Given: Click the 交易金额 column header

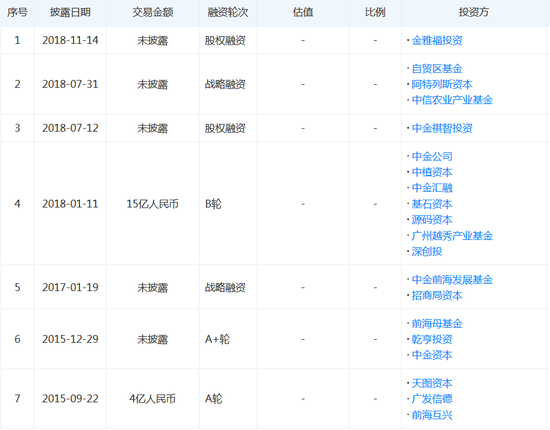Looking at the screenshot, I should [x=153, y=12].
